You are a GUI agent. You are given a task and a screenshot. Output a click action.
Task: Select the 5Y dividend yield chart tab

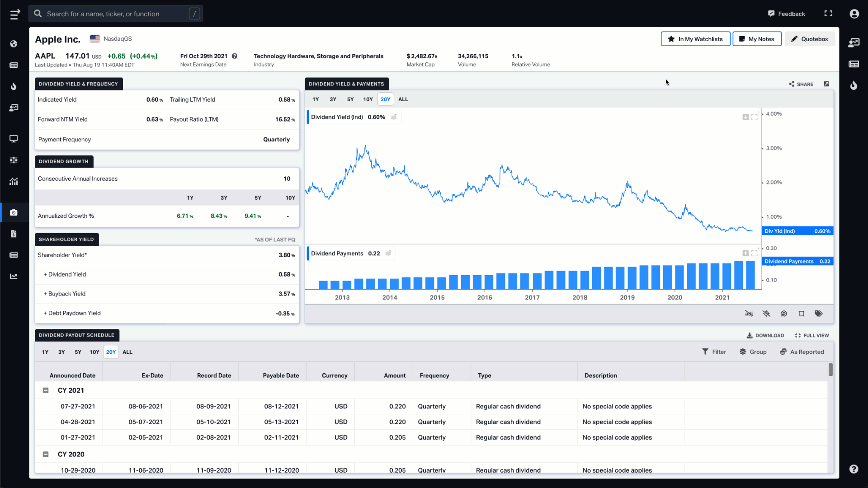pyautogui.click(x=350, y=99)
